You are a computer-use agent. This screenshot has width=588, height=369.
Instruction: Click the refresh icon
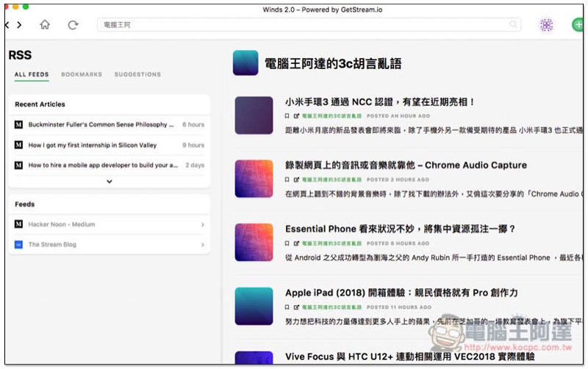coord(73,25)
